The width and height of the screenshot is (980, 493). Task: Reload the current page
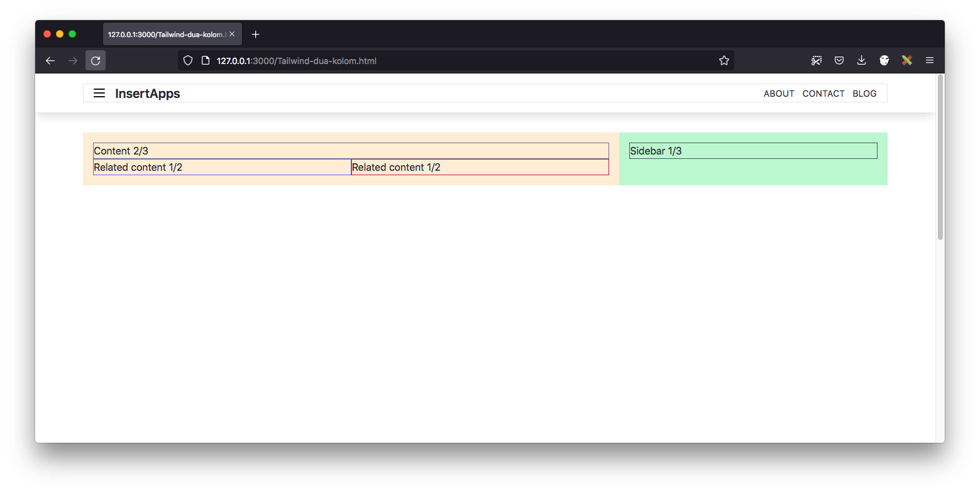click(96, 61)
